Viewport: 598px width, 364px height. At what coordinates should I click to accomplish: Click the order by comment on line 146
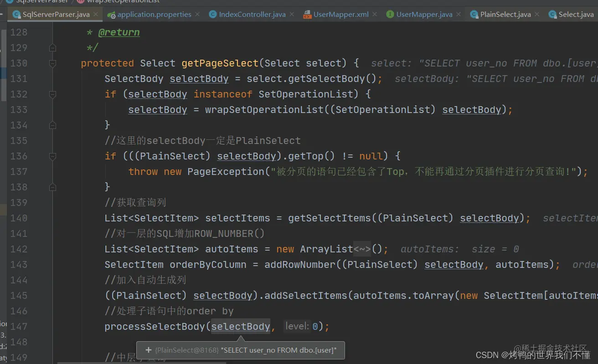click(x=169, y=311)
